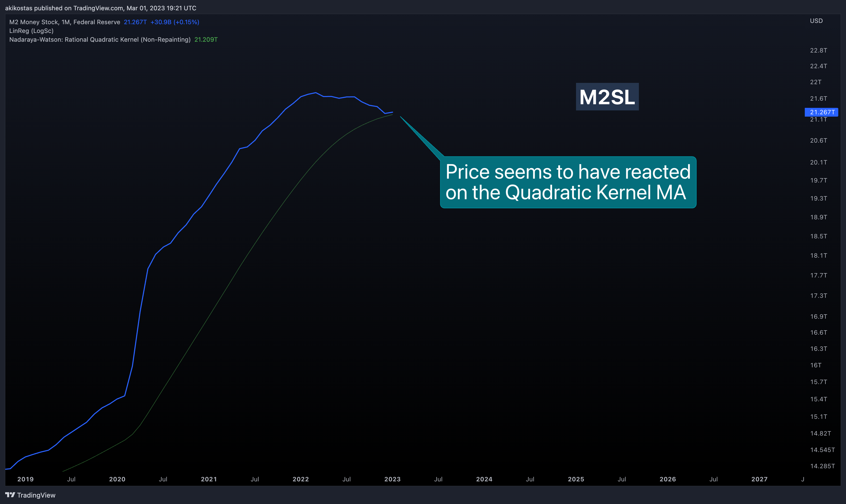The height and width of the screenshot is (504, 846).
Task: Click the 22.4T price axis label
Action: coord(818,66)
